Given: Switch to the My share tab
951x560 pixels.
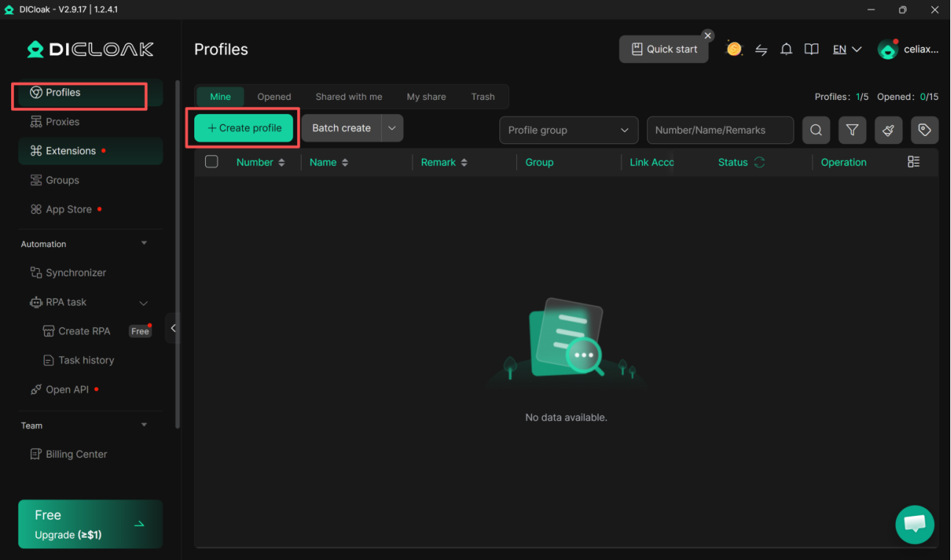Looking at the screenshot, I should 427,97.
